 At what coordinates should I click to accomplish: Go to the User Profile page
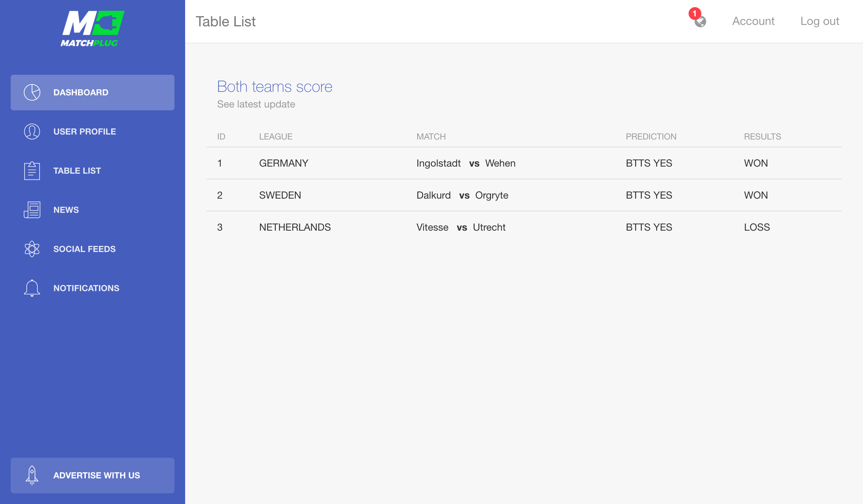pos(85,132)
